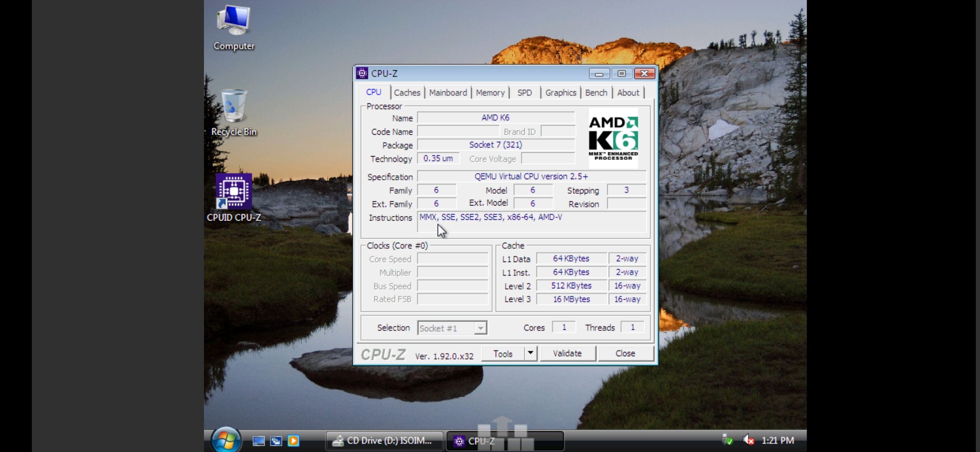Viewport: 980px width, 452px height.
Task: Click Switch between windows quick launch icon
Action: [276, 441]
